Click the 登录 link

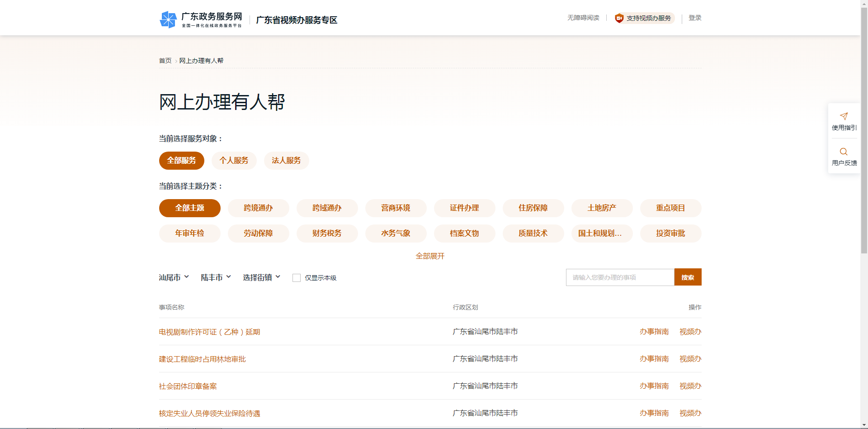(x=694, y=18)
